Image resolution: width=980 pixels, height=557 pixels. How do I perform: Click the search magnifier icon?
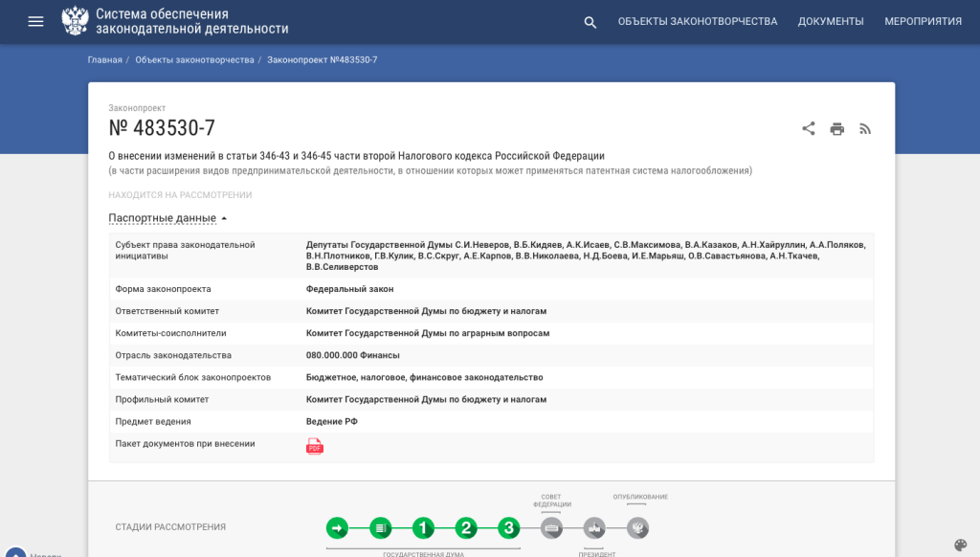click(x=590, y=22)
